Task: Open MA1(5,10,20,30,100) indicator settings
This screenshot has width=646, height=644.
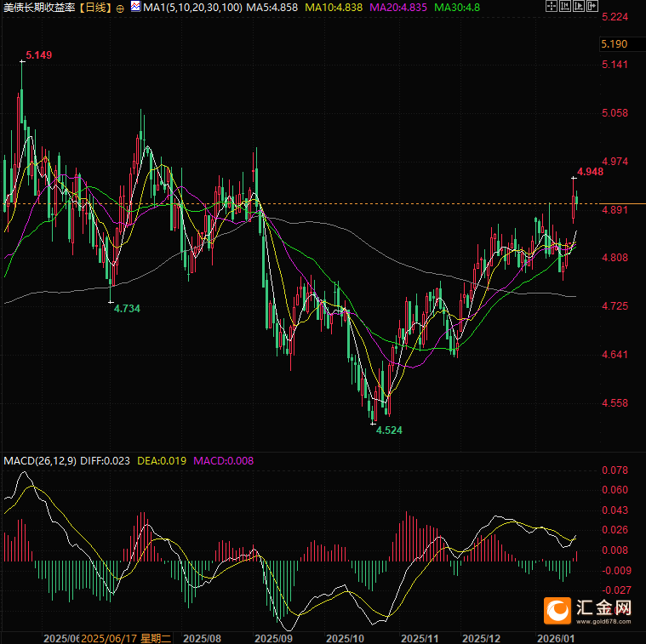Action: (192, 8)
